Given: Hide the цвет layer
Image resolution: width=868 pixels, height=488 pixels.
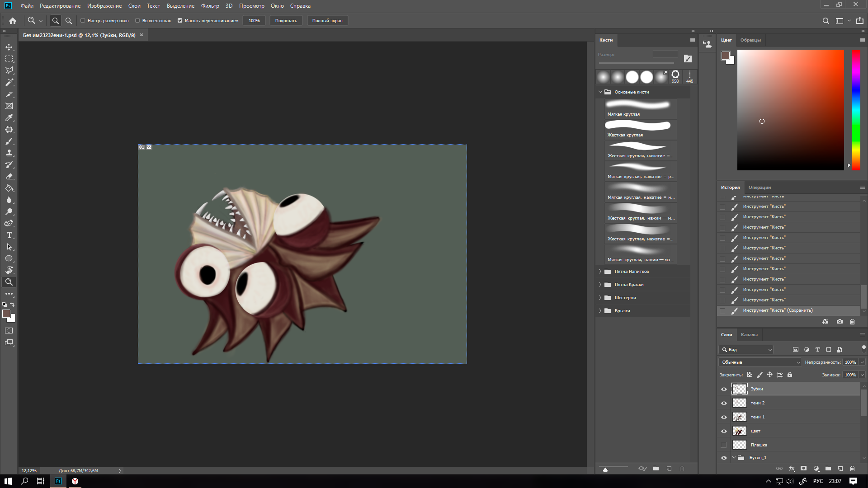Looking at the screenshot, I should point(724,431).
